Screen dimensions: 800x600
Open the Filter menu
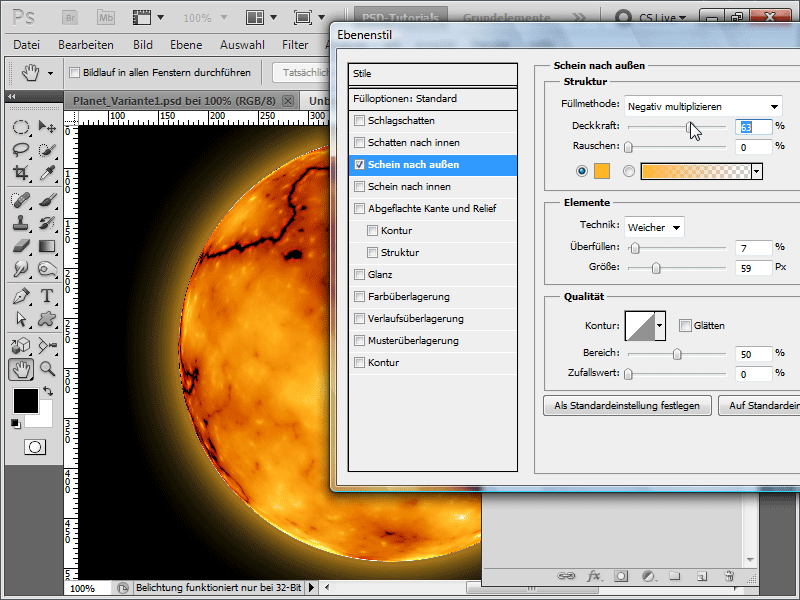295,45
